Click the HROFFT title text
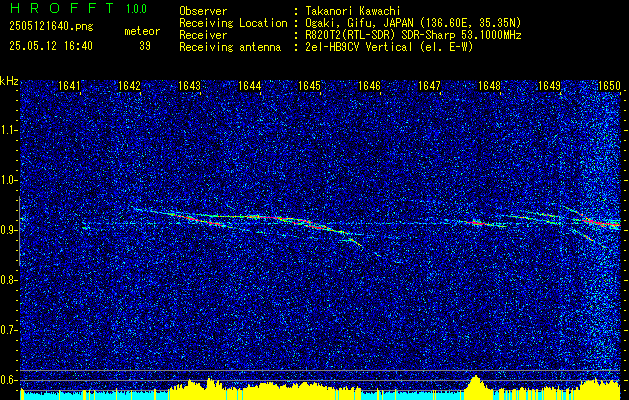This screenshot has width=629, height=400. point(62,8)
